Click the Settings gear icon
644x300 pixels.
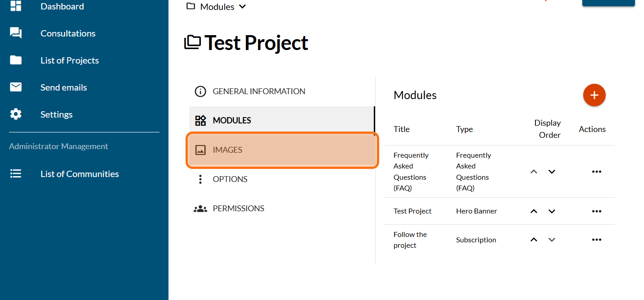coord(16,114)
